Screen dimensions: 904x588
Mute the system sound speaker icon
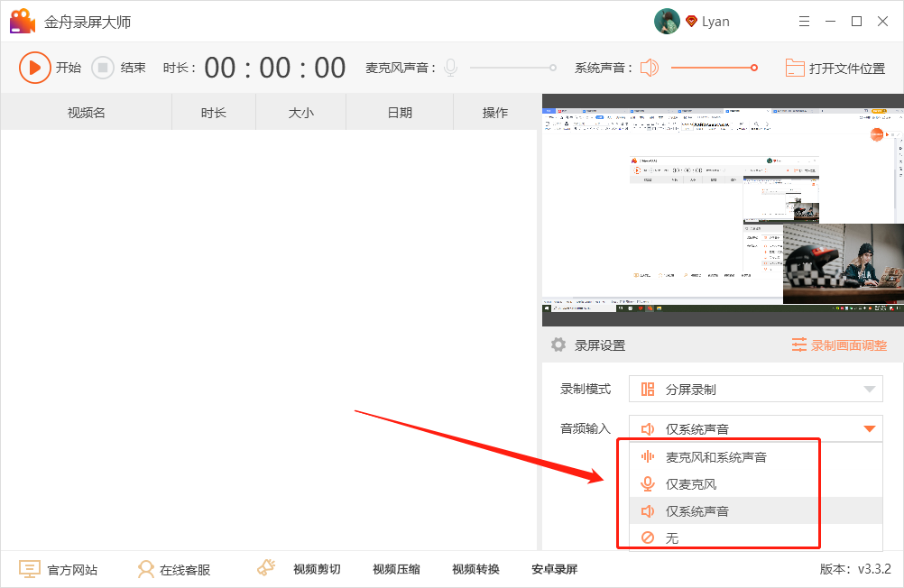(x=650, y=68)
